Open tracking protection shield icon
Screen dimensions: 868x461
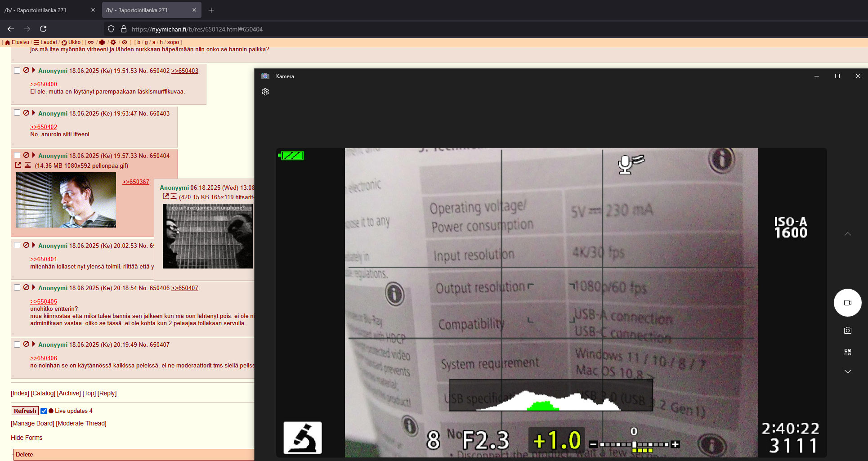[111, 29]
